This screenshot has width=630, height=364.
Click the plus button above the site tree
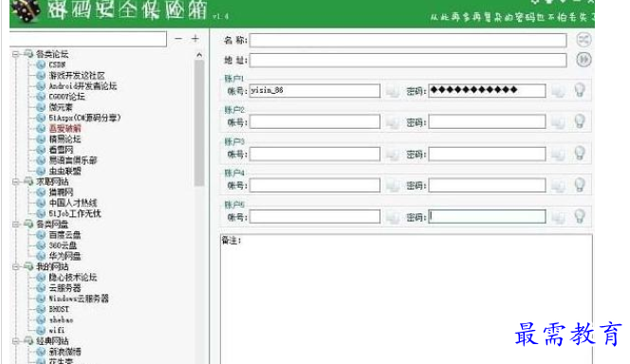(x=195, y=39)
